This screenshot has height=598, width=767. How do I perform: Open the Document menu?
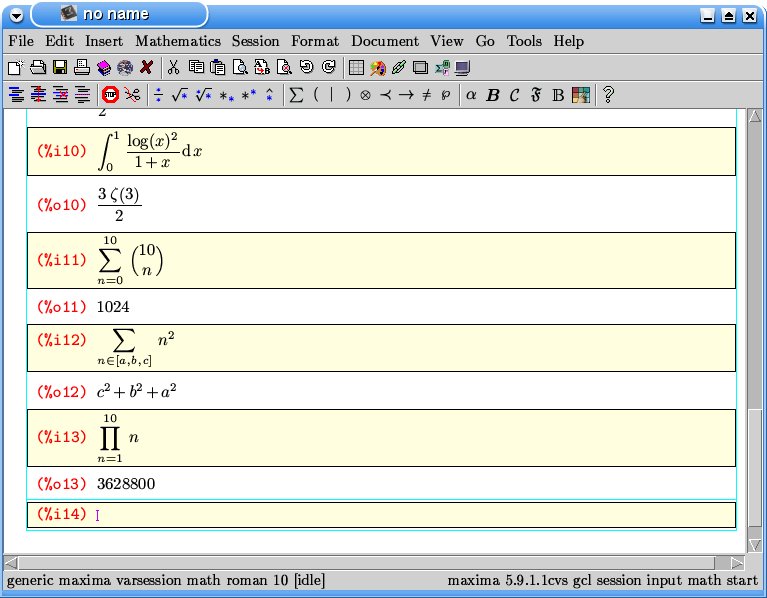click(385, 41)
